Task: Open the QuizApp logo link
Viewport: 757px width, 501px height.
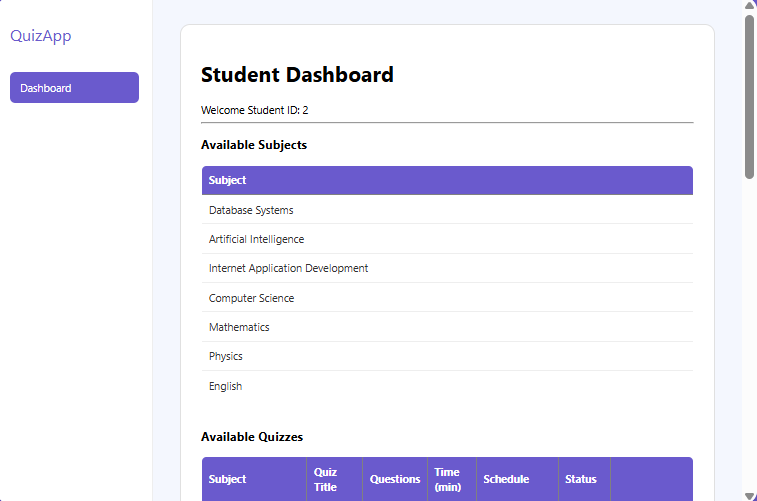Action: pyautogui.click(x=41, y=36)
